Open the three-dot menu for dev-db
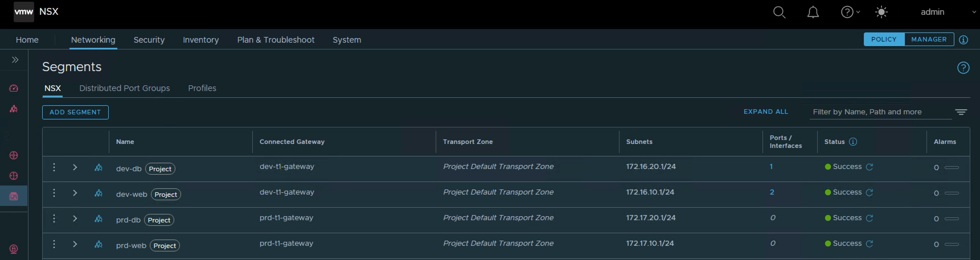The height and width of the screenshot is (260, 980). point(54,167)
